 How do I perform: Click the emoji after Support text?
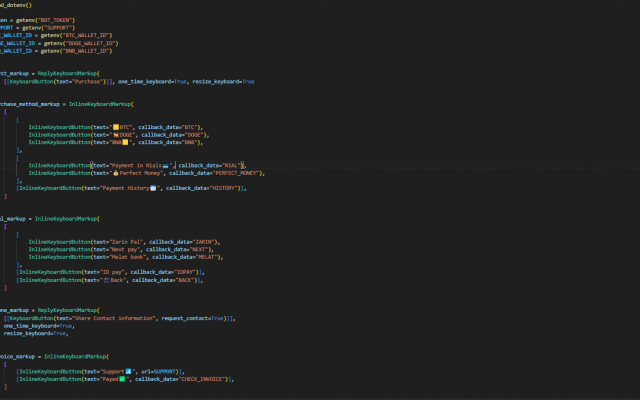pos(128,372)
